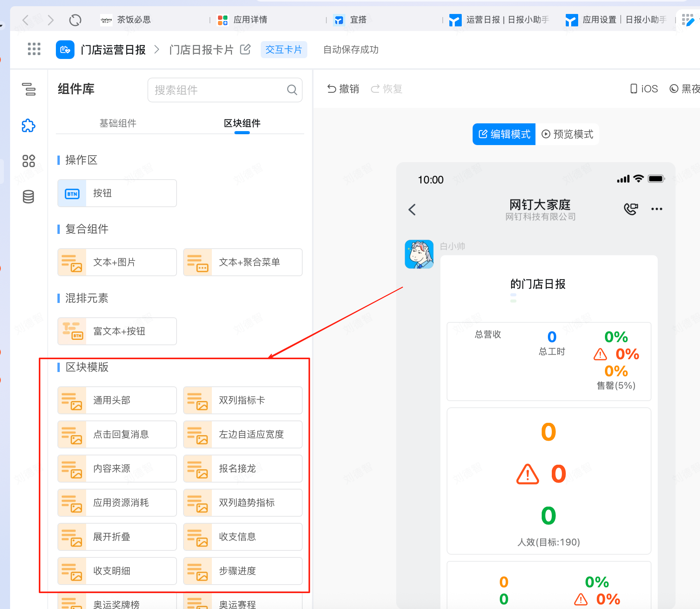Click the 区块模版 section heading
The width and height of the screenshot is (700, 609).
(x=87, y=367)
